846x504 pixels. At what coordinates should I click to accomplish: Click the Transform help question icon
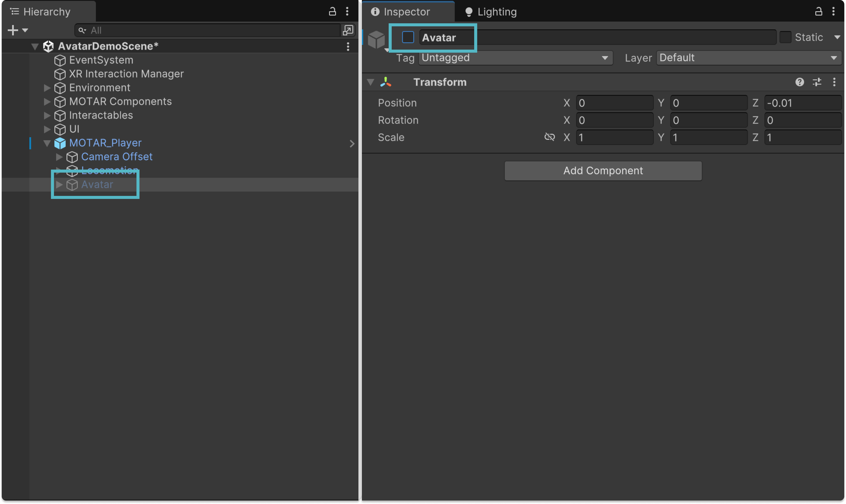point(799,82)
